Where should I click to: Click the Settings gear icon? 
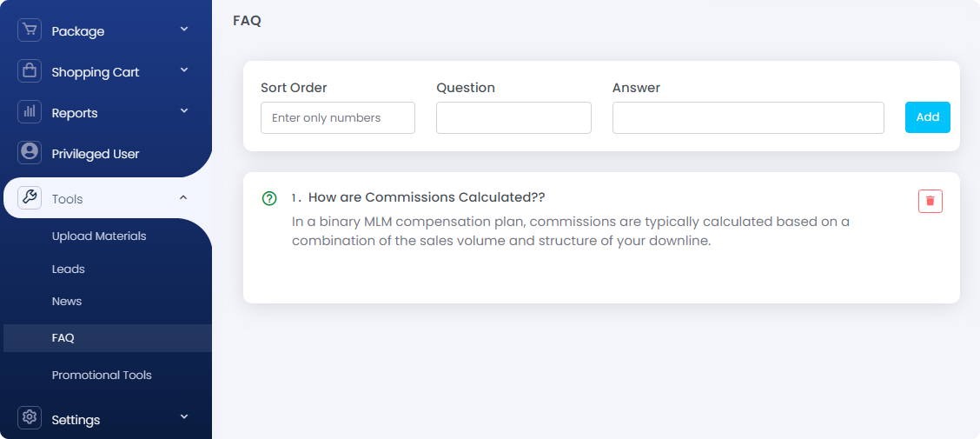point(30,418)
